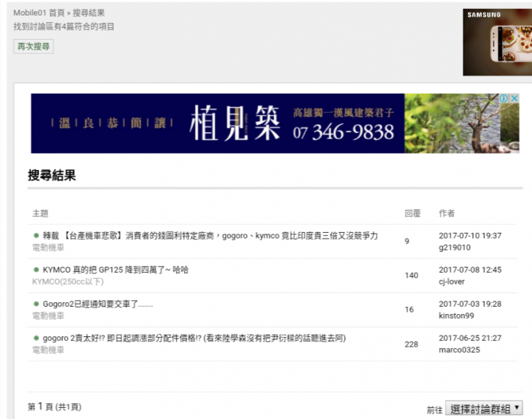Open the Mobile01 首頁 breadcrumb link
This screenshot has width=532, height=419.
coord(39,13)
